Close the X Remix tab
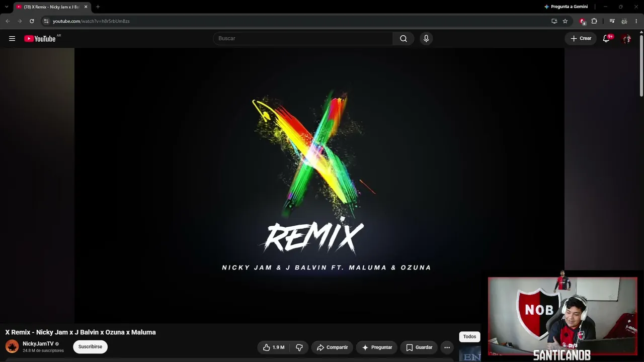This screenshot has height=362, width=644. click(86, 7)
